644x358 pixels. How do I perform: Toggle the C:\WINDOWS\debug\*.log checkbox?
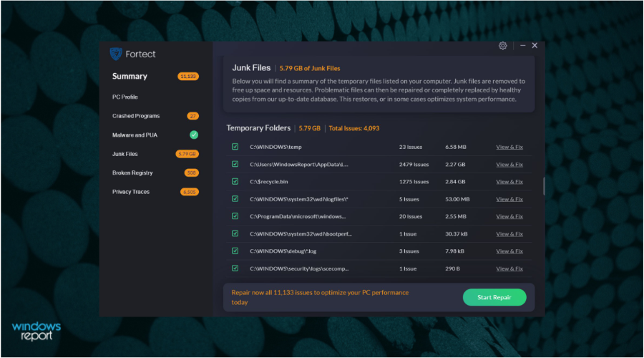pos(235,251)
